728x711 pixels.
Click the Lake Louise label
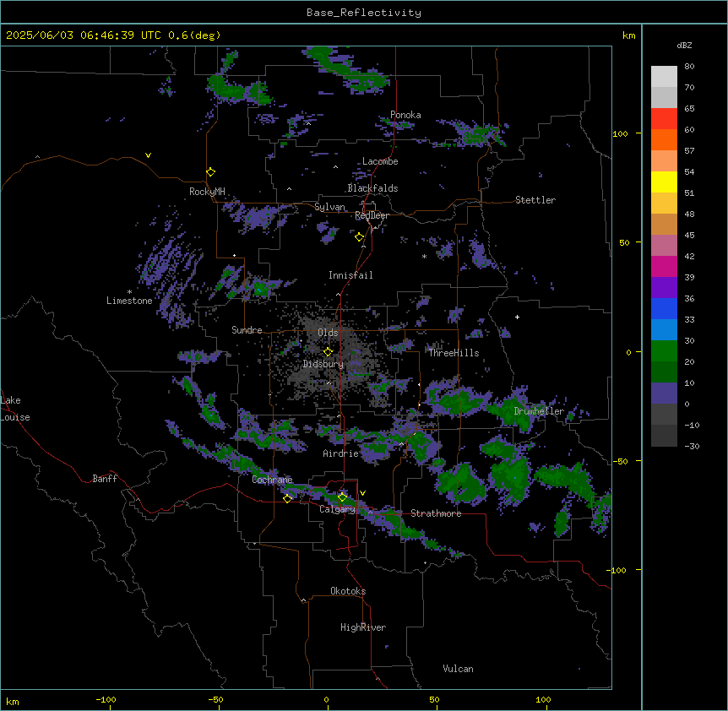pos(15,409)
